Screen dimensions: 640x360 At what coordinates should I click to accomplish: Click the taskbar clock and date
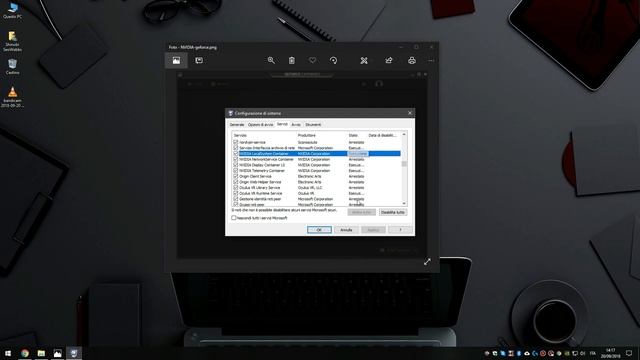click(611, 353)
